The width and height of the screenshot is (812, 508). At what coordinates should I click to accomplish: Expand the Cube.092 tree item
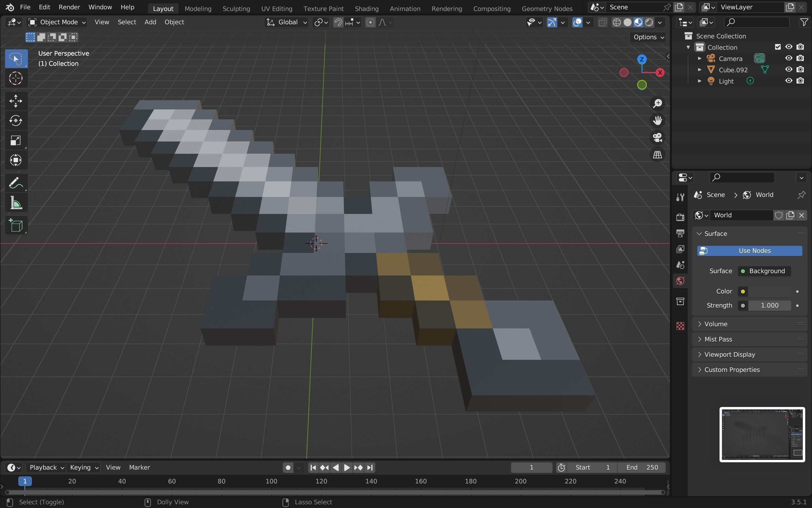pos(700,69)
